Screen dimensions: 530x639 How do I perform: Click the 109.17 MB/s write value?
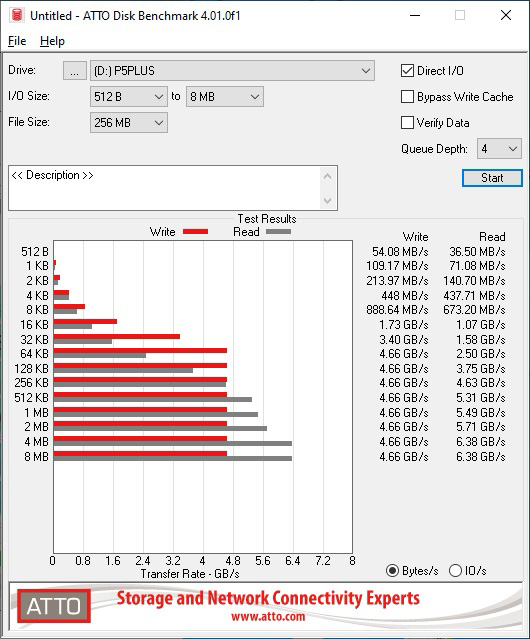click(397, 266)
